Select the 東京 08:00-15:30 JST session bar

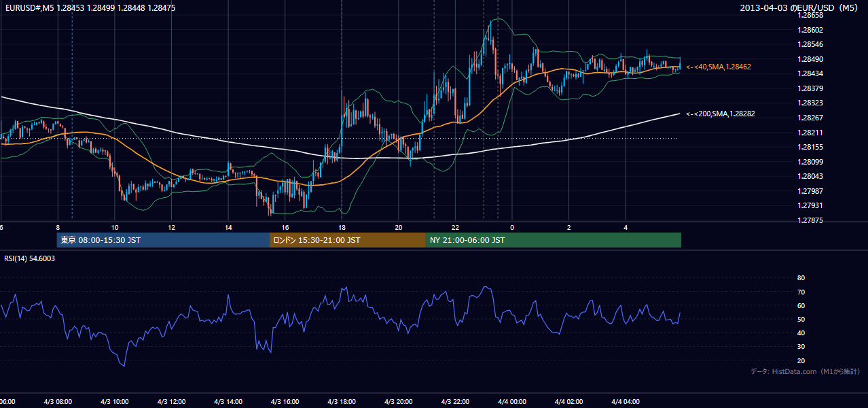coord(163,240)
